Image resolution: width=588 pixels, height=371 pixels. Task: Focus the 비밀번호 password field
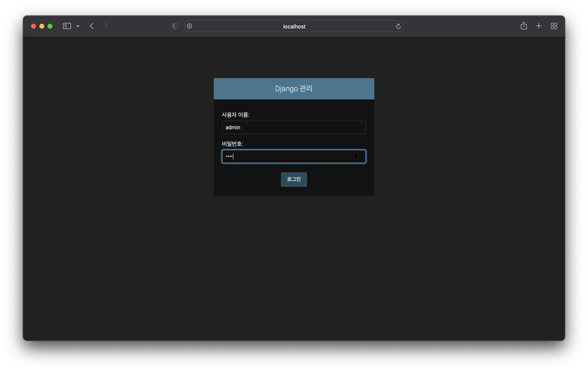pyautogui.click(x=288, y=156)
